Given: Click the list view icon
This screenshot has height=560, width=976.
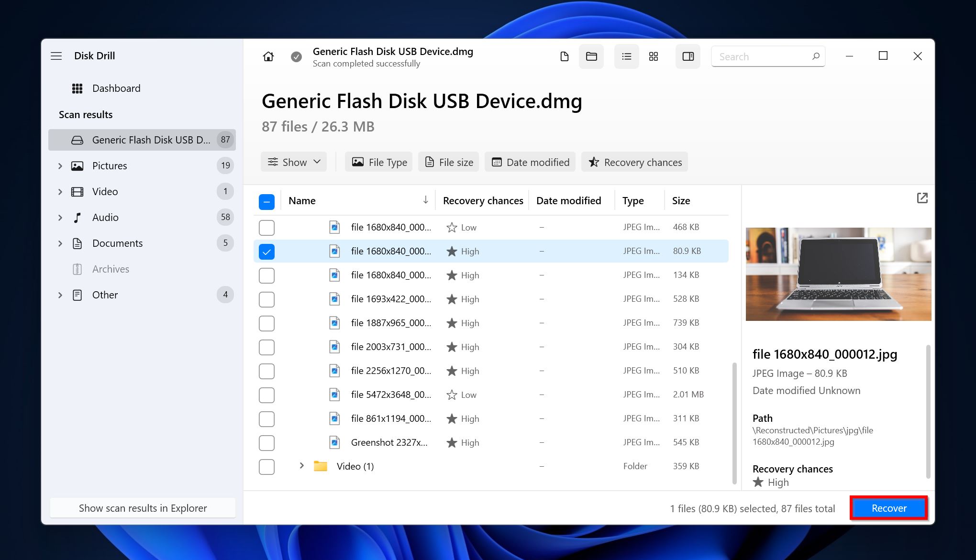Looking at the screenshot, I should click(625, 55).
